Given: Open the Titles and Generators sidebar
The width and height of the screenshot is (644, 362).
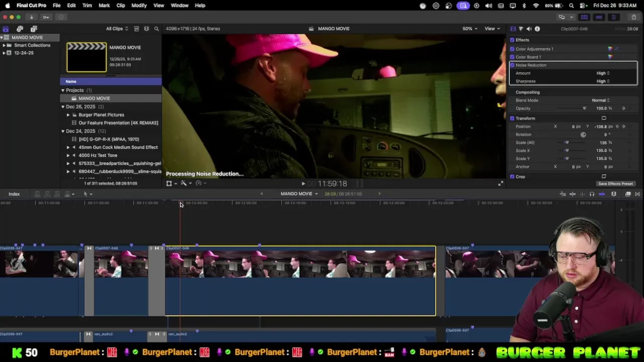Looking at the screenshot, I should point(34,29).
